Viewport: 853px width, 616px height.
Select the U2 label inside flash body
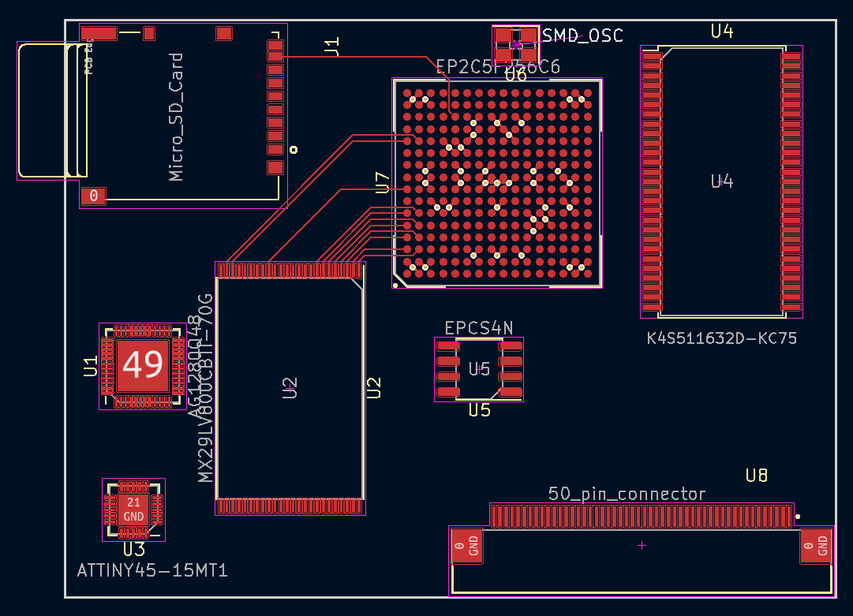(x=290, y=388)
